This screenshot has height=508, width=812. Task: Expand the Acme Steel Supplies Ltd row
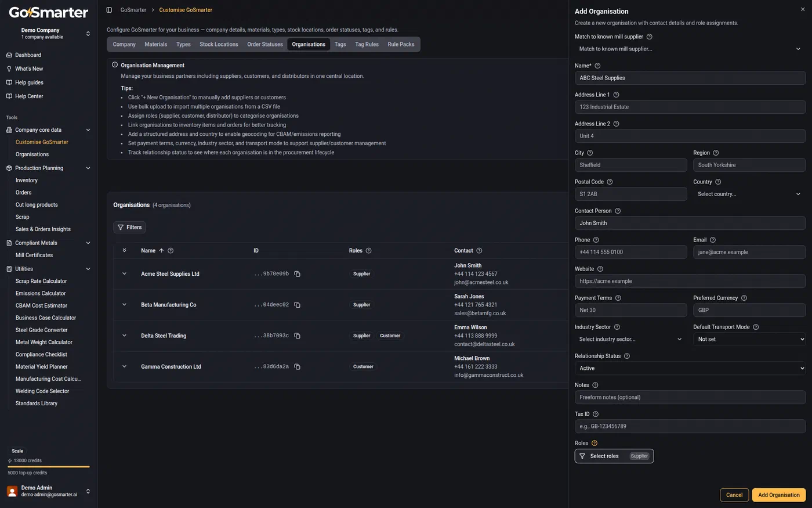(124, 274)
